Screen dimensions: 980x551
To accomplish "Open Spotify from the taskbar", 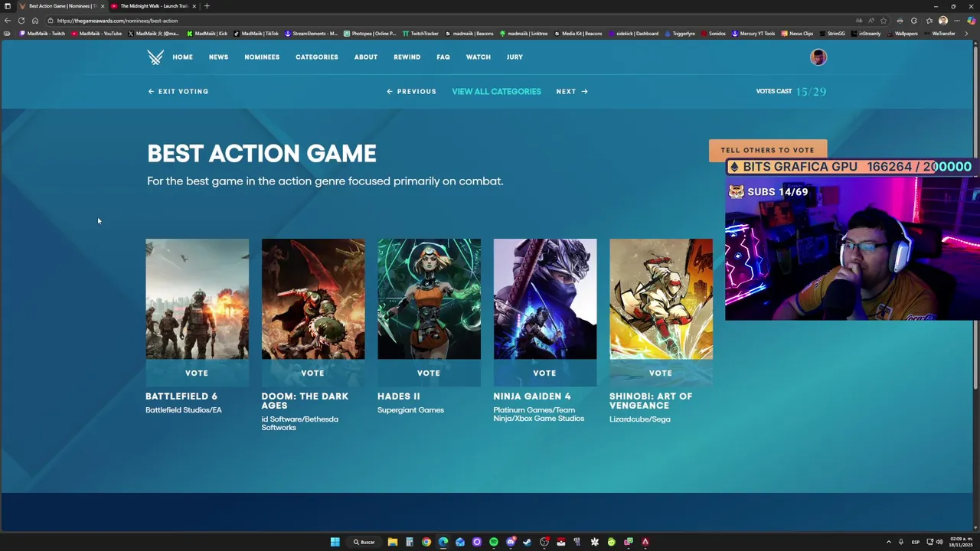I will point(494,542).
